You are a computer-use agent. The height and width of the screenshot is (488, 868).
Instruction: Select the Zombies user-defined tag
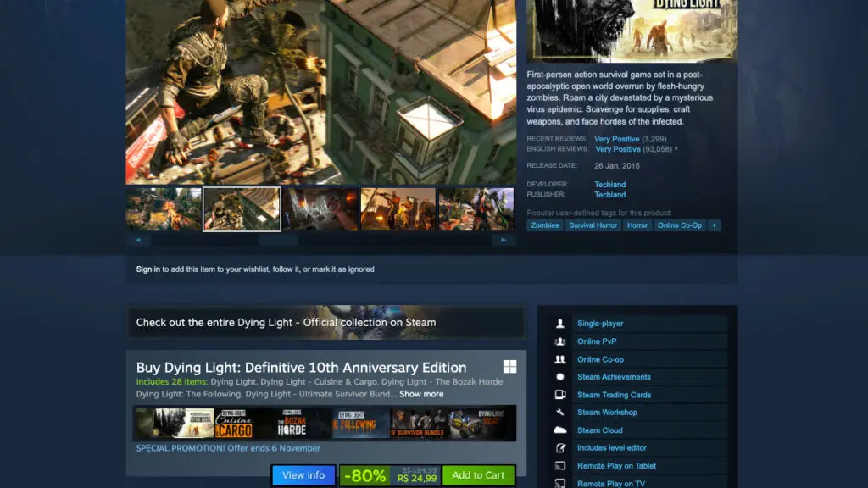(544, 225)
